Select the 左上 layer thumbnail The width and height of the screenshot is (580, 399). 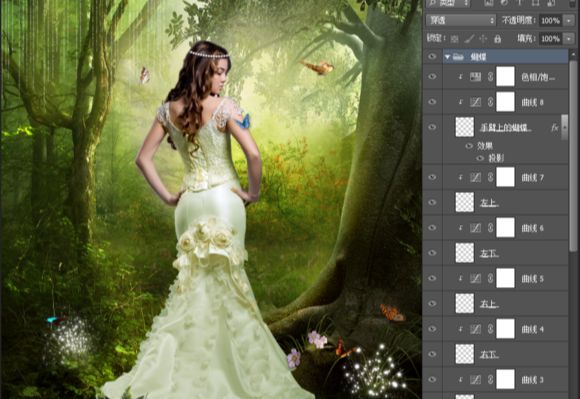(465, 203)
